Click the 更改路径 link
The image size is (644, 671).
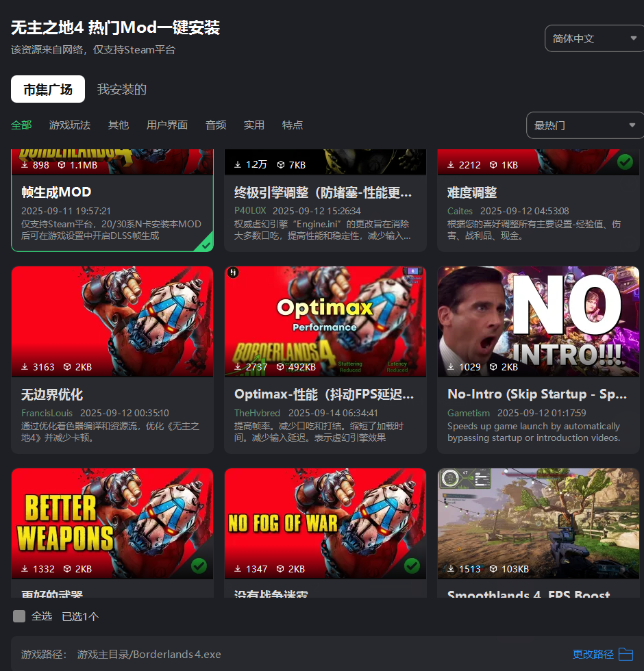[593, 655]
